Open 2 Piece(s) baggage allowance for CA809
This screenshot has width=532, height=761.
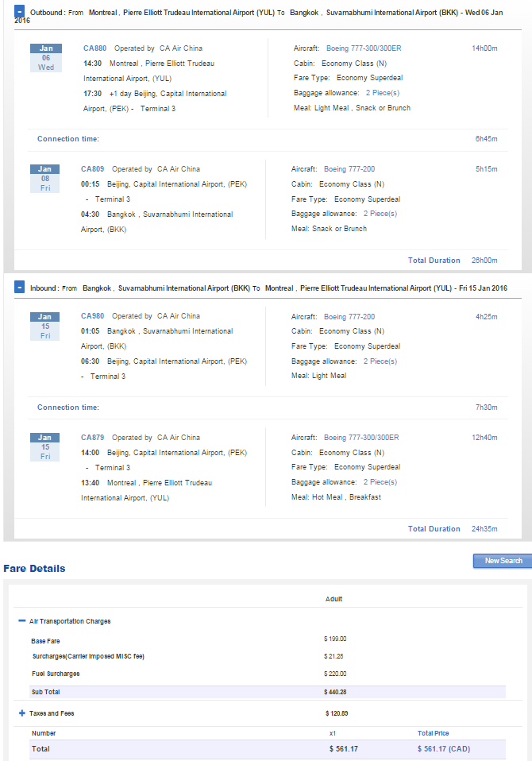[x=380, y=214]
